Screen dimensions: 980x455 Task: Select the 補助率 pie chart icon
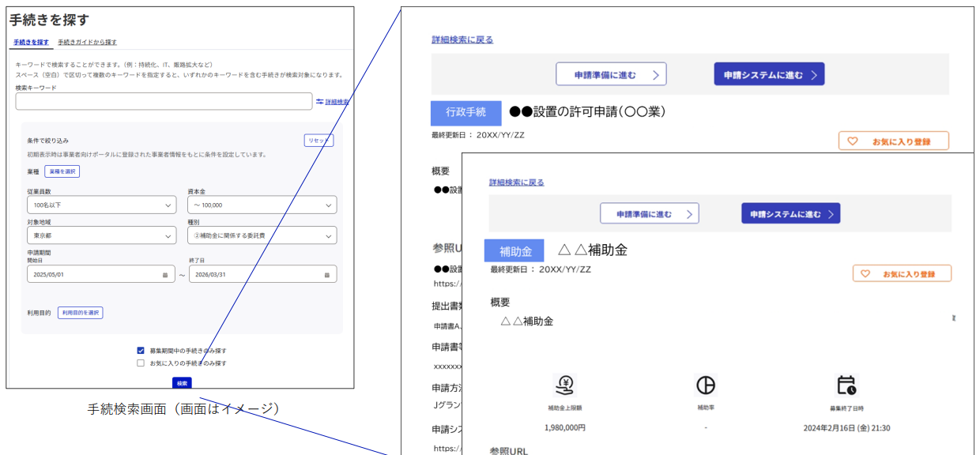(x=706, y=385)
